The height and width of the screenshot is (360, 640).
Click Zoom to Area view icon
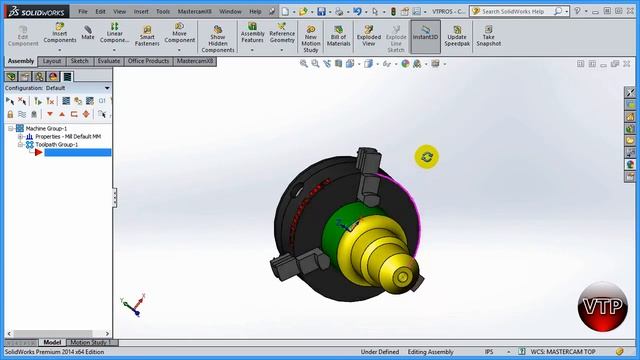click(315, 64)
